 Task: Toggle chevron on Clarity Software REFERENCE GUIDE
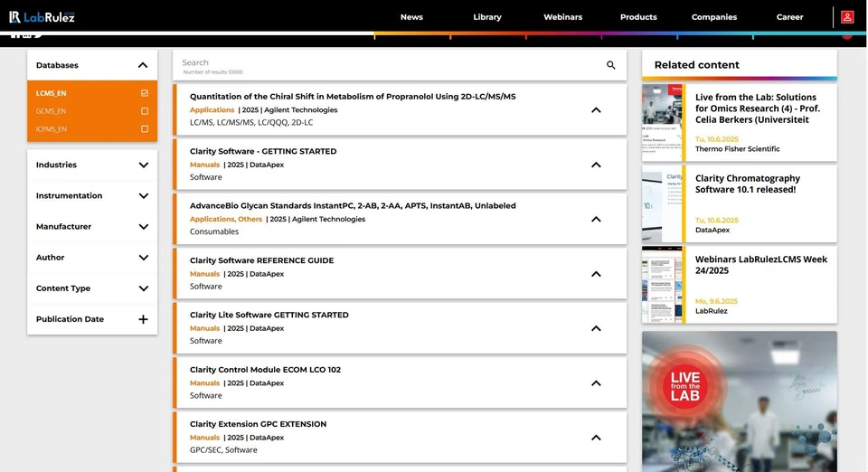(x=596, y=274)
